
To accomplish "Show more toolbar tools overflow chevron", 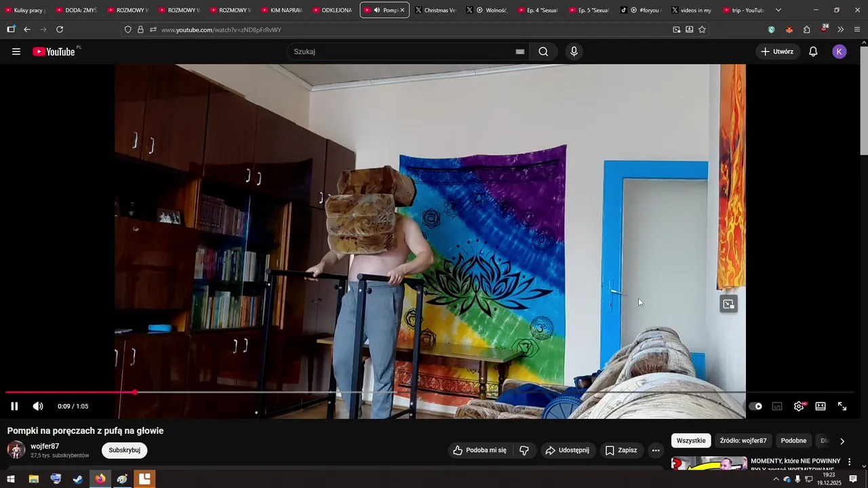I will pos(841,30).
